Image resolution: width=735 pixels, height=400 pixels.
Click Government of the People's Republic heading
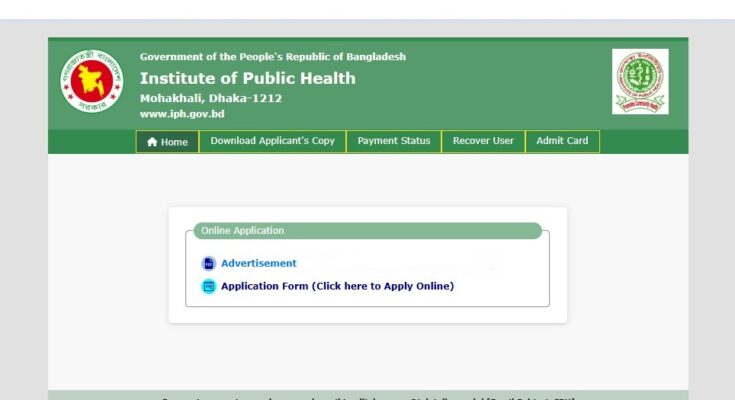272,57
